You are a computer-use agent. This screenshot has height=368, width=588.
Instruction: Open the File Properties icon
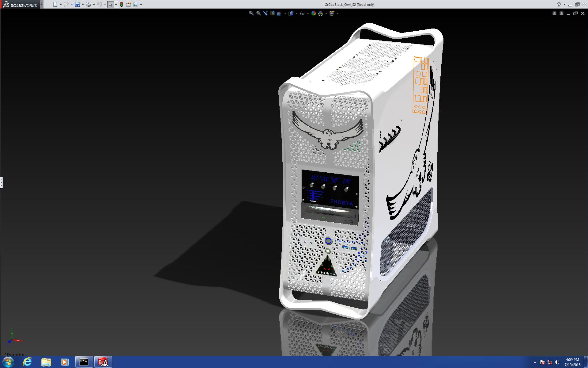pyautogui.click(x=129, y=4)
